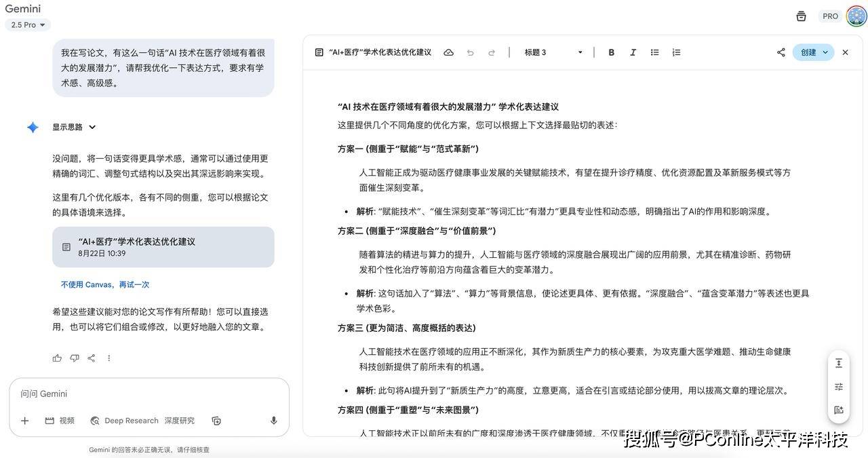Share the Canvas document
Viewport: 868px width, 458px height.
[781, 52]
